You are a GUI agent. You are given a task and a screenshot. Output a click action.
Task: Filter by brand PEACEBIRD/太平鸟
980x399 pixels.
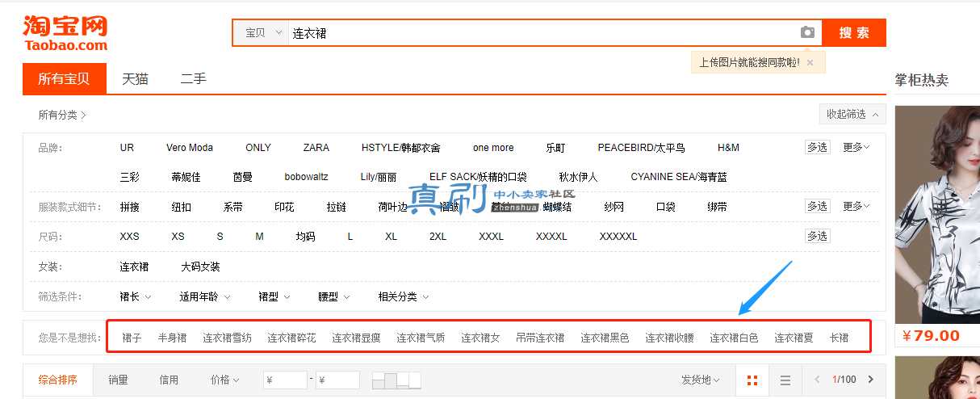click(x=641, y=148)
